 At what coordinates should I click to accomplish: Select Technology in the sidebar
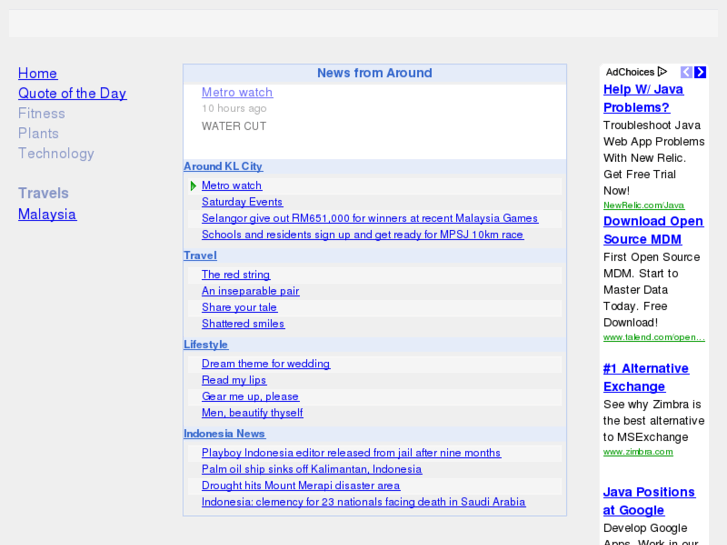coord(56,154)
